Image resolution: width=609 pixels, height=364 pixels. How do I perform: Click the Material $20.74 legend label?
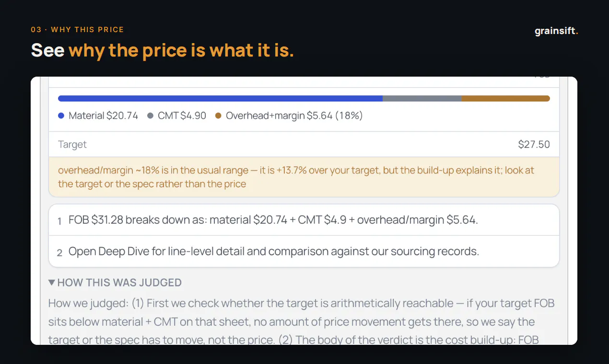pyautogui.click(x=103, y=116)
